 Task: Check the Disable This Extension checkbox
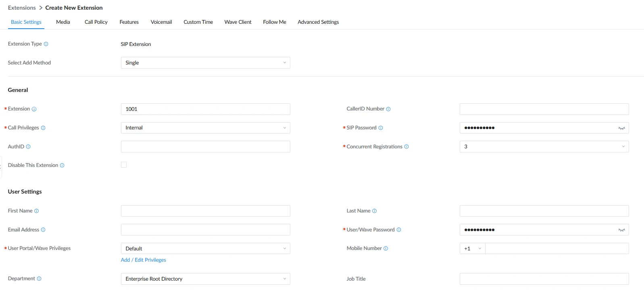(x=124, y=165)
